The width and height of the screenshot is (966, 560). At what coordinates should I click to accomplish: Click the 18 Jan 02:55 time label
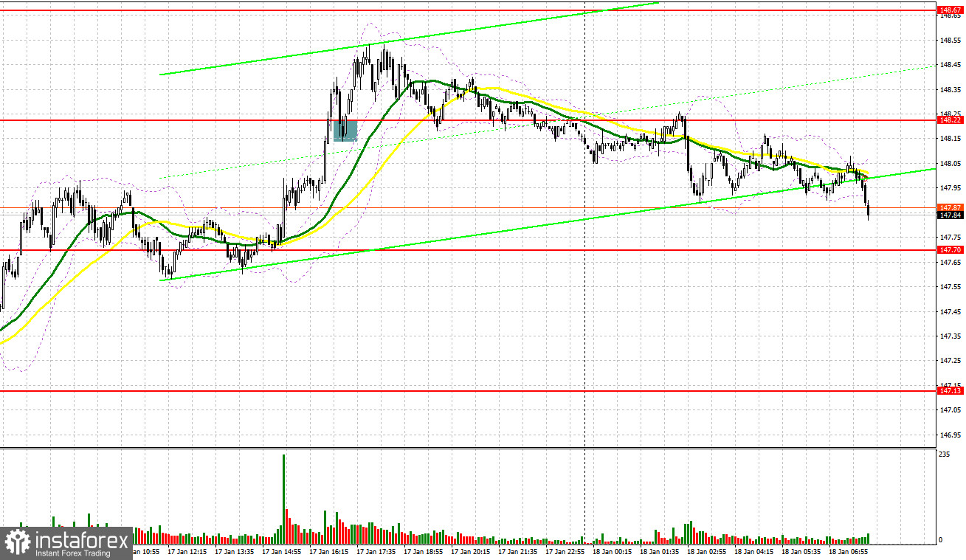[x=707, y=551]
